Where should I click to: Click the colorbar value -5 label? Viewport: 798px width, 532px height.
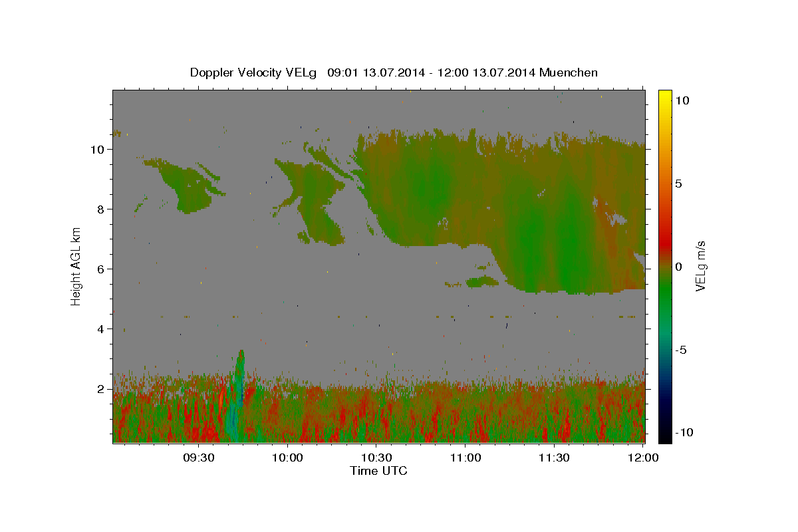680,350
